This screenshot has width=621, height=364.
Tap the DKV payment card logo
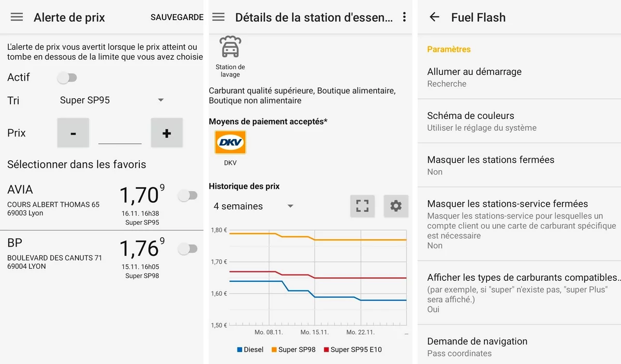click(x=230, y=143)
